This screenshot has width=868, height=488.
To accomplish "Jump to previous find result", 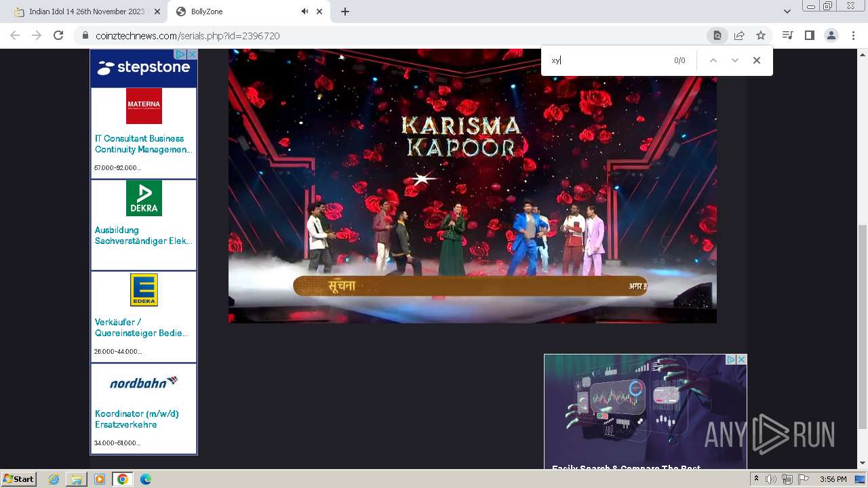I will [713, 60].
